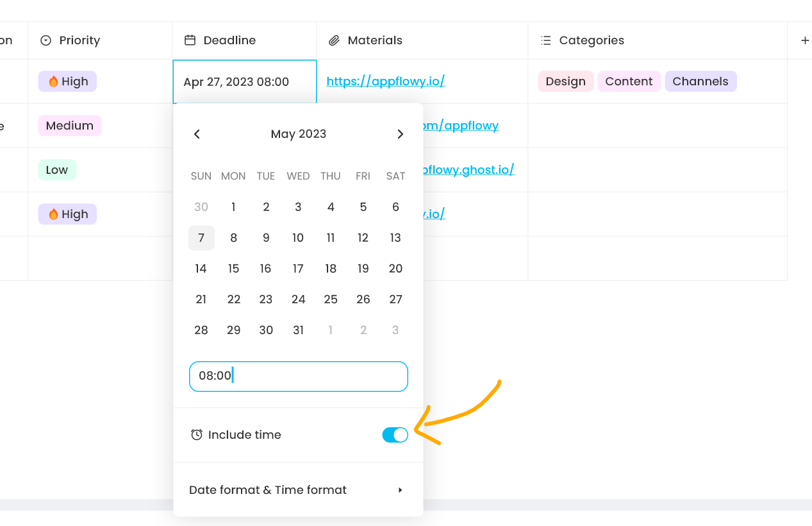Open the https://appflowy.io/ link
This screenshot has width=812, height=526.
[x=386, y=81]
